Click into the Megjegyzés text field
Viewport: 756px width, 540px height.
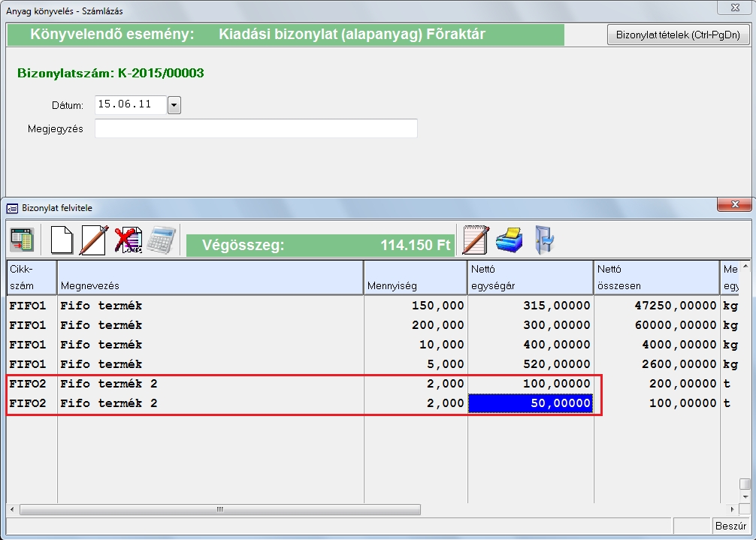pyautogui.click(x=256, y=128)
